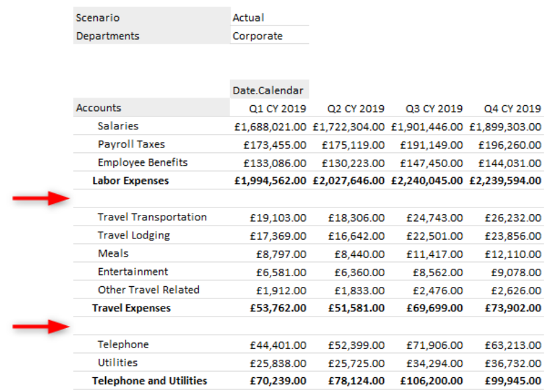This screenshot has width=553, height=392.
Task: Select the Telephone and Utilities total label
Action: (150, 381)
